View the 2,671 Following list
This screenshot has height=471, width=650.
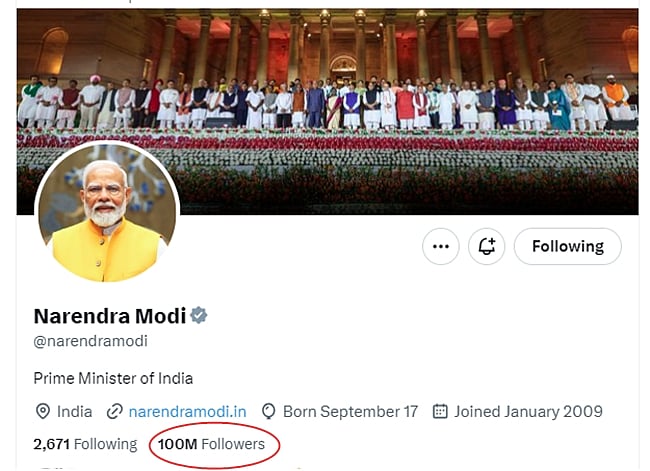[x=85, y=443]
